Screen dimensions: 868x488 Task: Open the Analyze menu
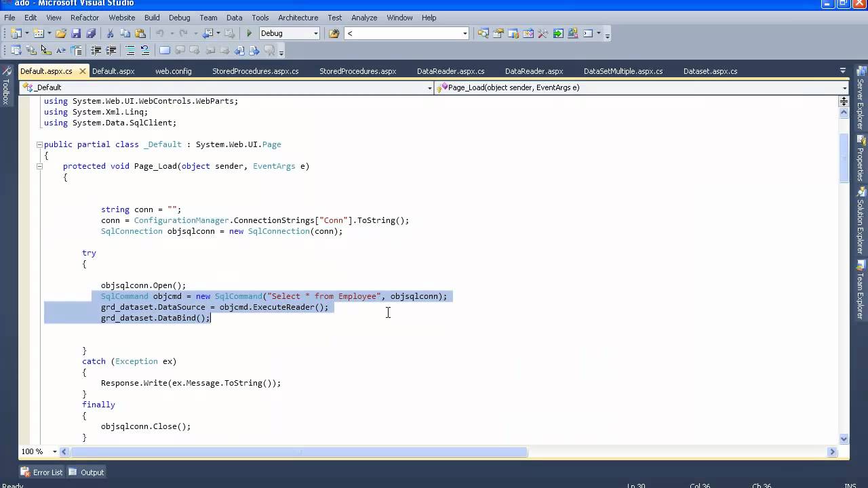364,18
